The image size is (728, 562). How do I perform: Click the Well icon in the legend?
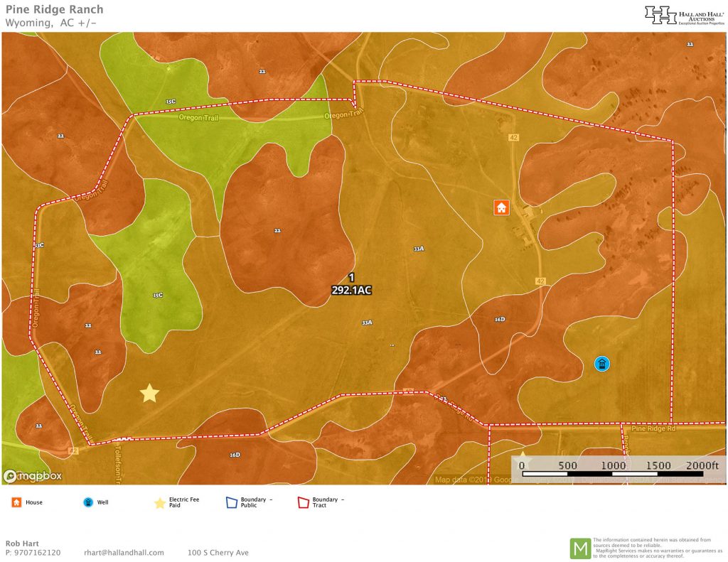click(87, 502)
